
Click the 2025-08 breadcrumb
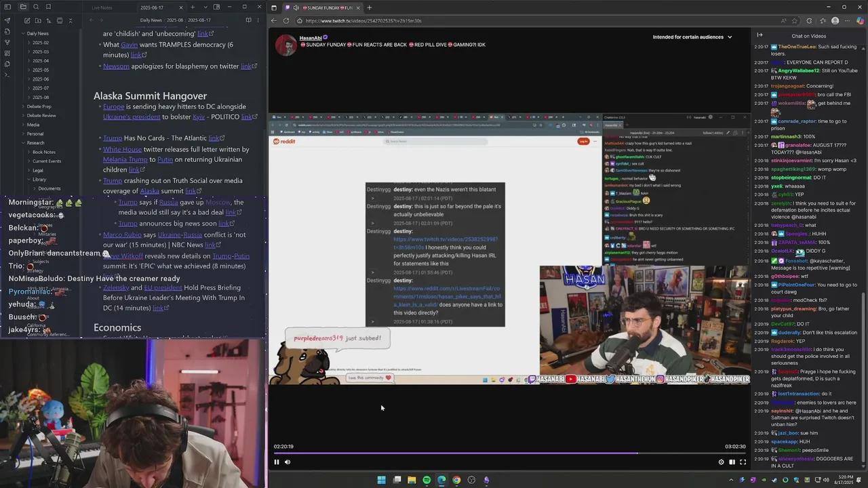click(x=175, y=20)
